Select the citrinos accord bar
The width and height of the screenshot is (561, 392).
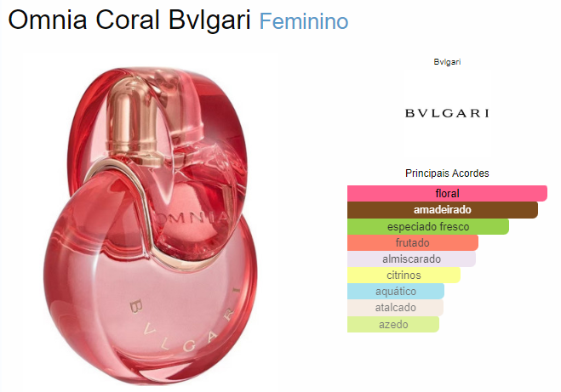pyautogui.click(x=404, y=276)
